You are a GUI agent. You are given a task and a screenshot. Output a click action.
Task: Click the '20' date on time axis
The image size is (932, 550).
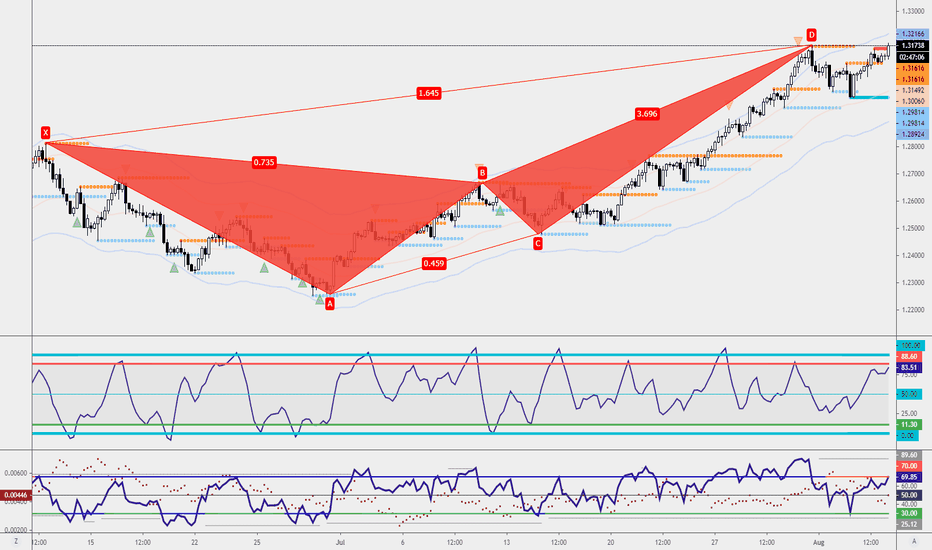(610, 542)
